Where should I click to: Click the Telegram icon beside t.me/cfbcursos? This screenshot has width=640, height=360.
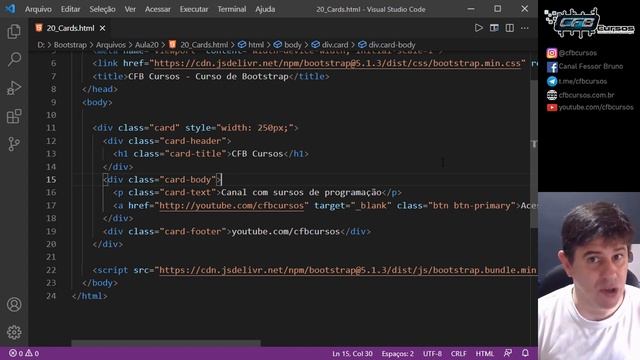tap(552, 81)
